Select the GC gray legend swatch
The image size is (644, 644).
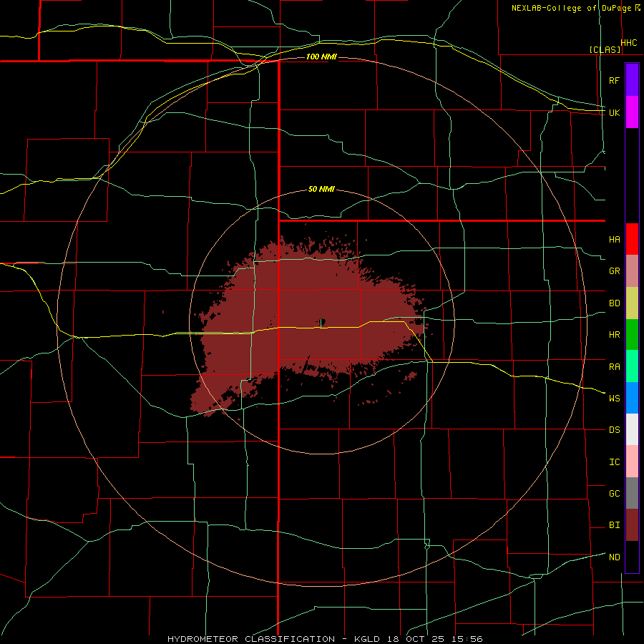click(x=632, y=493)
